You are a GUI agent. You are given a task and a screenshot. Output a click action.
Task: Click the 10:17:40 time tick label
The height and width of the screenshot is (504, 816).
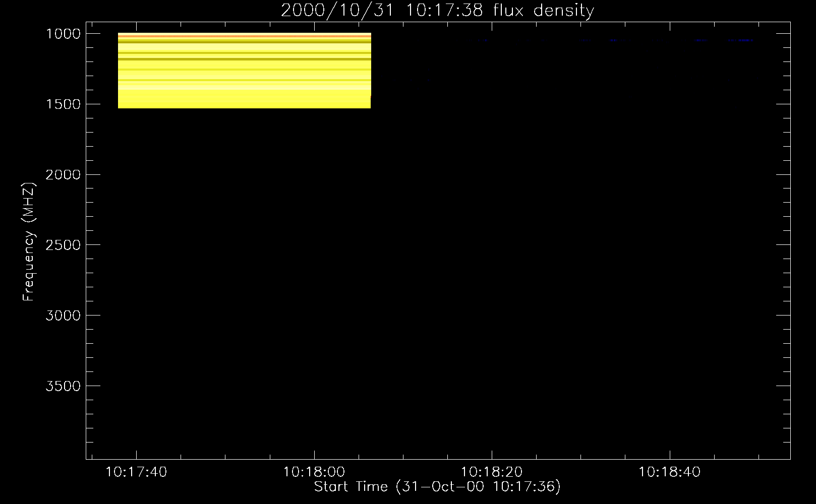[136, 472]
